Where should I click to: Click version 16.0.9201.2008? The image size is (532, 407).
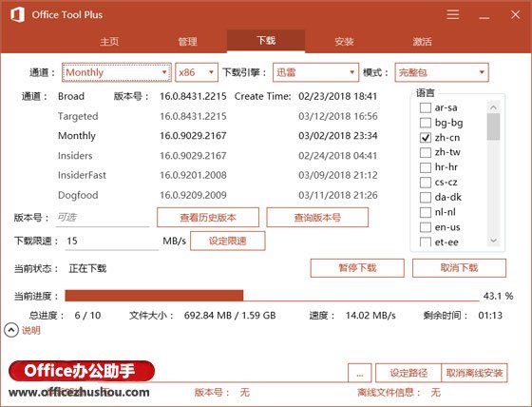coord(193,175)
